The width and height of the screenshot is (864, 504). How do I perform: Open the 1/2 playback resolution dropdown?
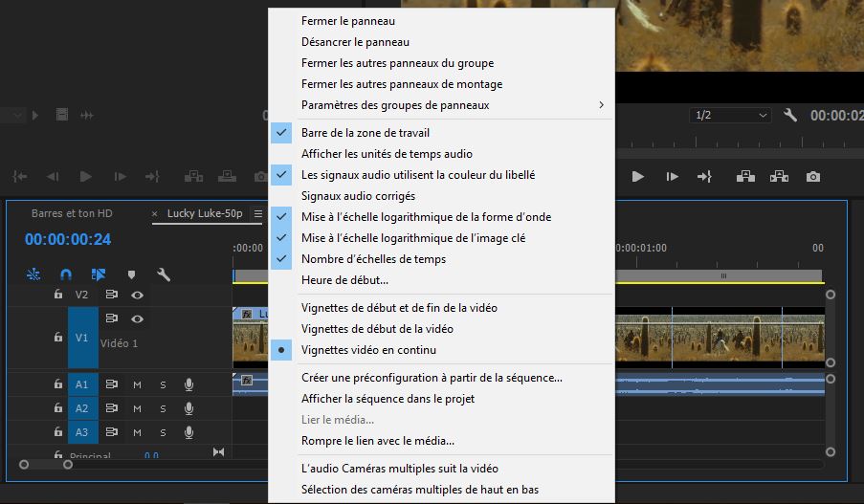(x=731, y=115)
